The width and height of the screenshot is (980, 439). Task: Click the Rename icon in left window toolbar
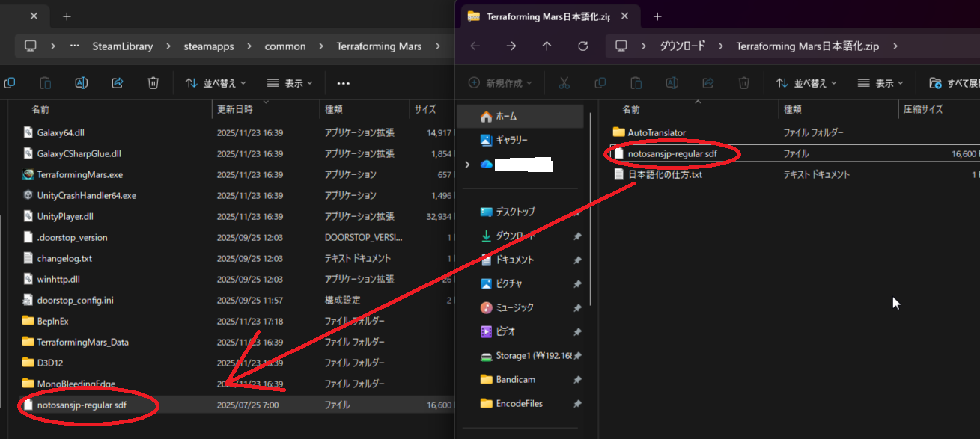pyautogui.click(x=82, y=83)
